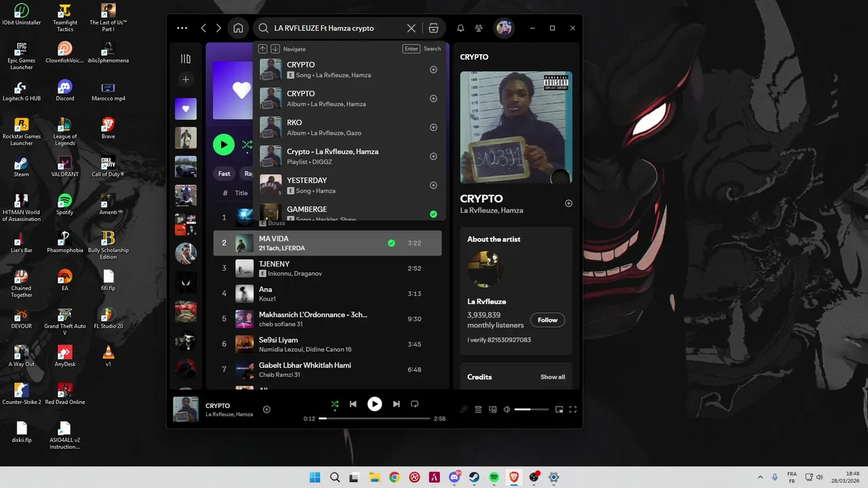The image size is (868, 488).
Task: Select track Se9si Liyam
Action: click(x=328, y=344)
